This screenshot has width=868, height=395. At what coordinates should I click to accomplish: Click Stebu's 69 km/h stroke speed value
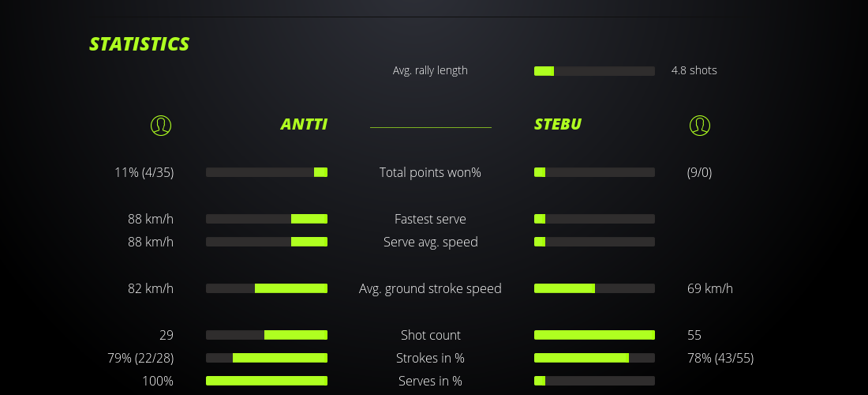[709, 288]
